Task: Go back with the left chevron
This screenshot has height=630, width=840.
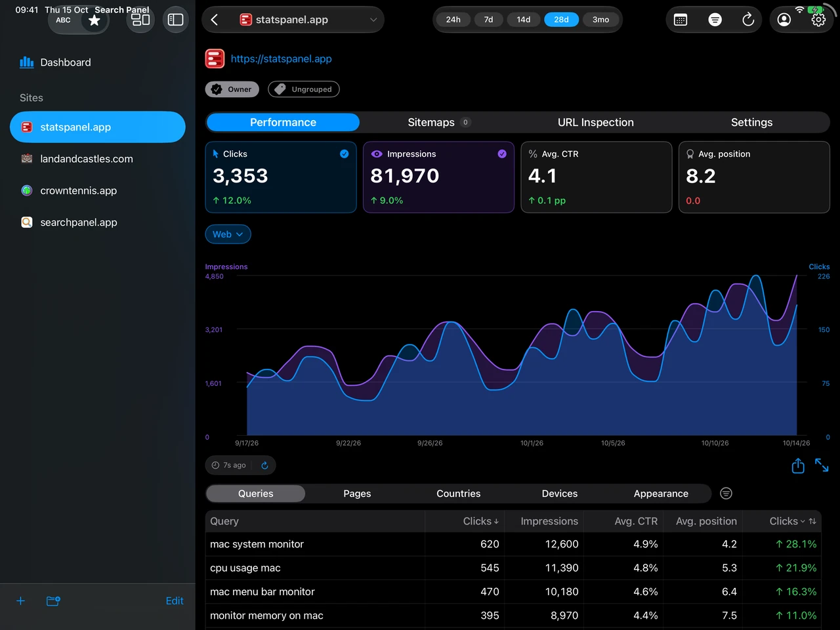Action: [x=215, y=20]
